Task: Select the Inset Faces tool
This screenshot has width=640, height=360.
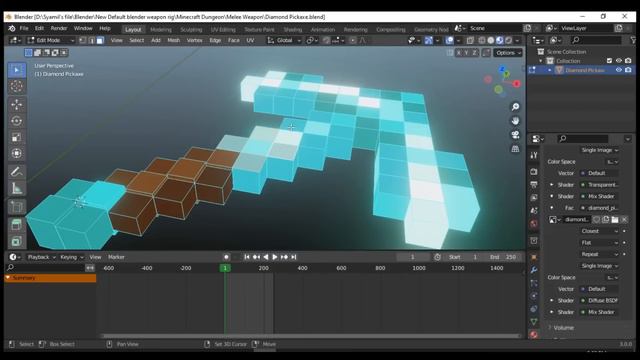Action: [x=17, y=241]
